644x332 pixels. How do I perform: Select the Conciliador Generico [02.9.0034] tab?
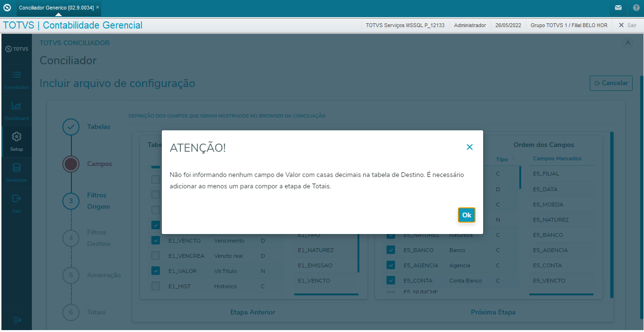coord(56,8)
